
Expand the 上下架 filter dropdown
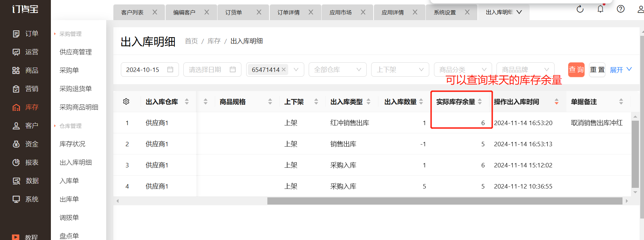pyautogui.click(x=400, y=70)
